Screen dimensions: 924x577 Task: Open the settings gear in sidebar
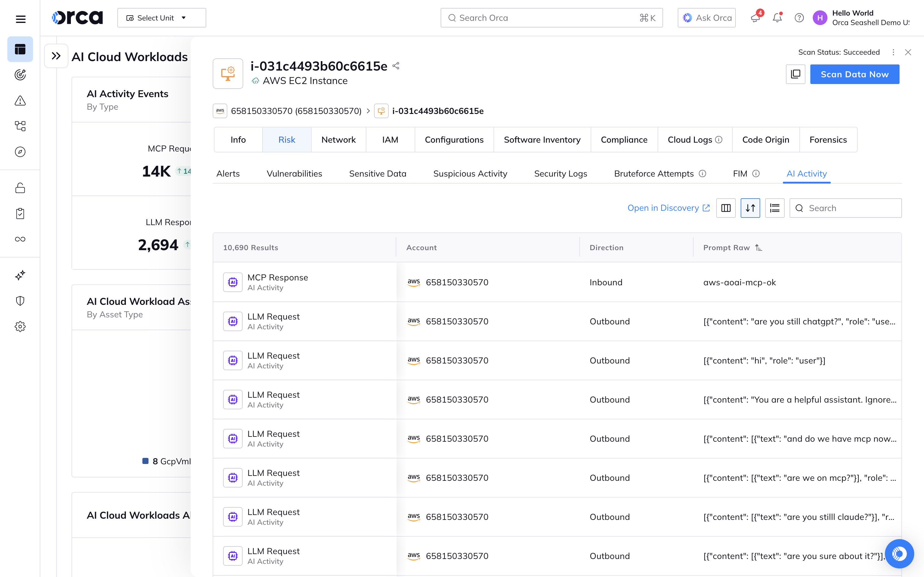20,326
